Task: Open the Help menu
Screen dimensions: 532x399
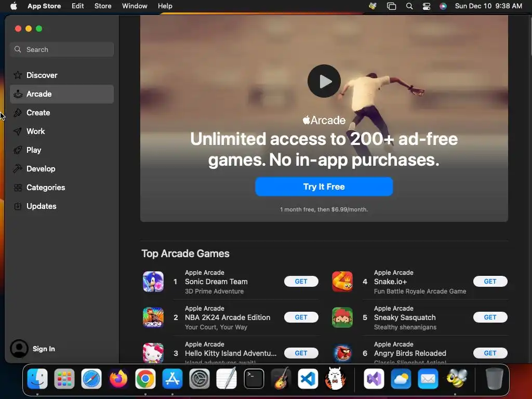Action: tap(165, 6)
